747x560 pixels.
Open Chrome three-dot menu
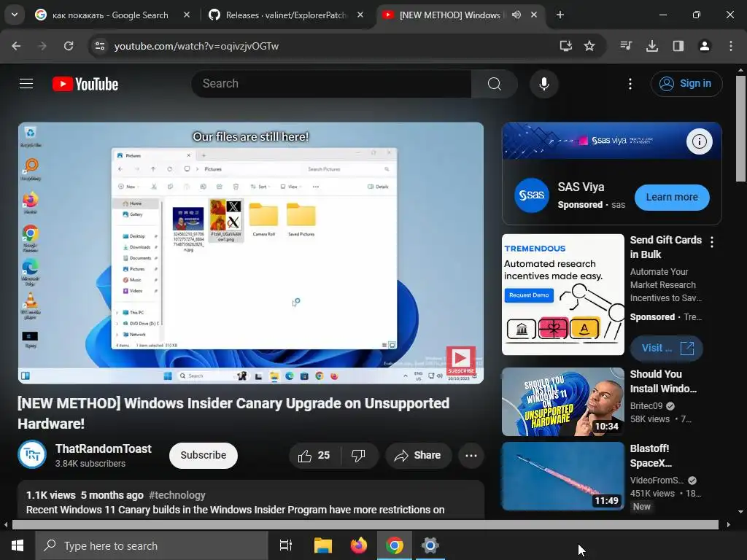tap(730, 46)
